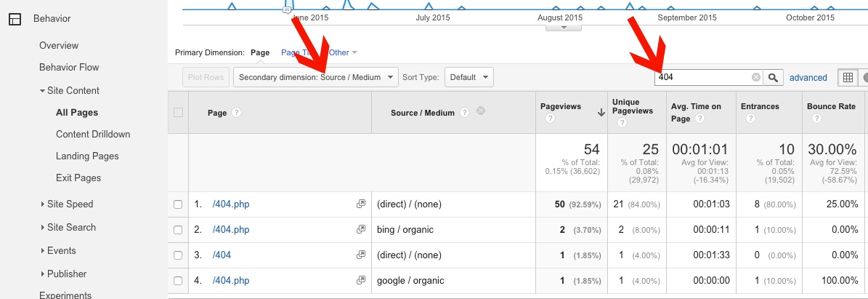Switch to the data table view

click(847, 77)
